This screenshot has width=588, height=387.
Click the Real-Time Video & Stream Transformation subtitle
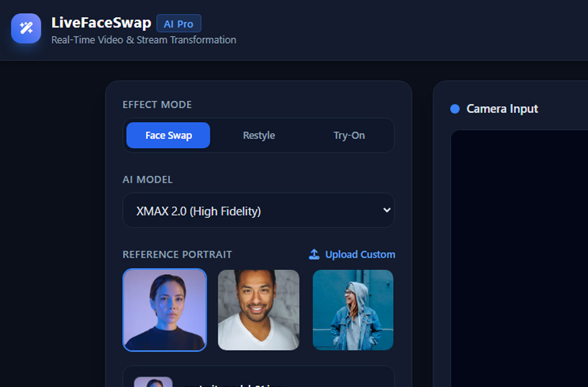[x=144, y=40]
